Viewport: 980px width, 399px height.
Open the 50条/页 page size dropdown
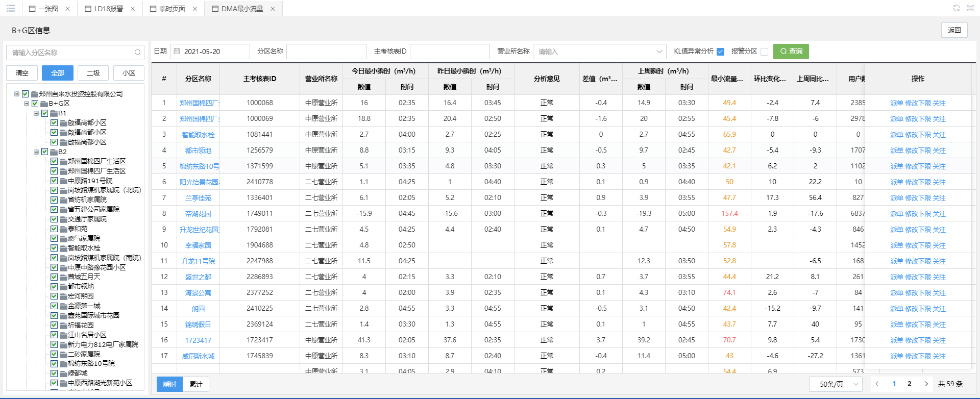coord(835,384)
